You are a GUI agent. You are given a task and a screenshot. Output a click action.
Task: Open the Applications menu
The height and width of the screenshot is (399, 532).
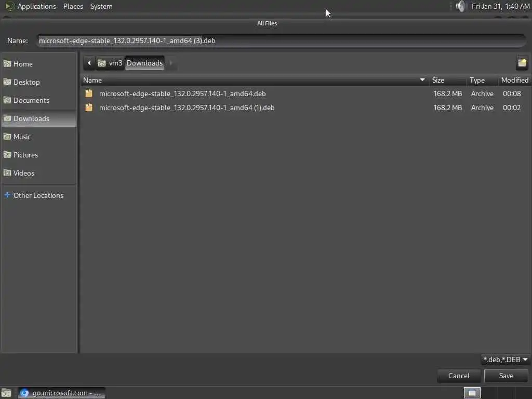coord(37,6)
